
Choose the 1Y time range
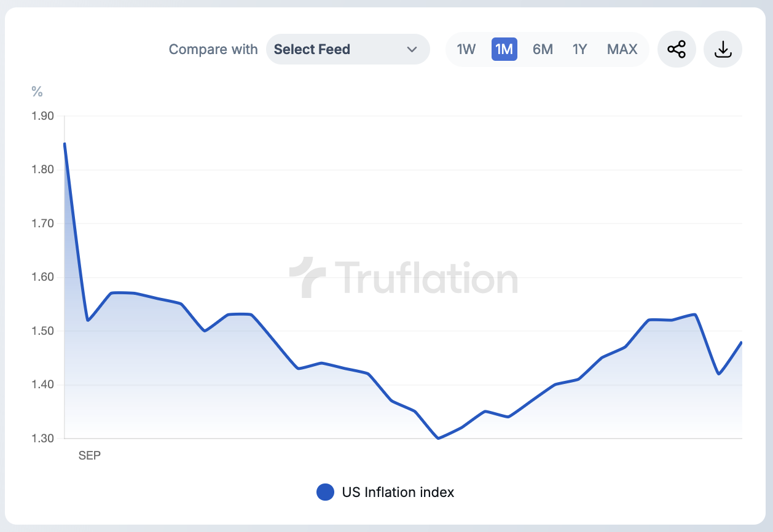(579, 49)
